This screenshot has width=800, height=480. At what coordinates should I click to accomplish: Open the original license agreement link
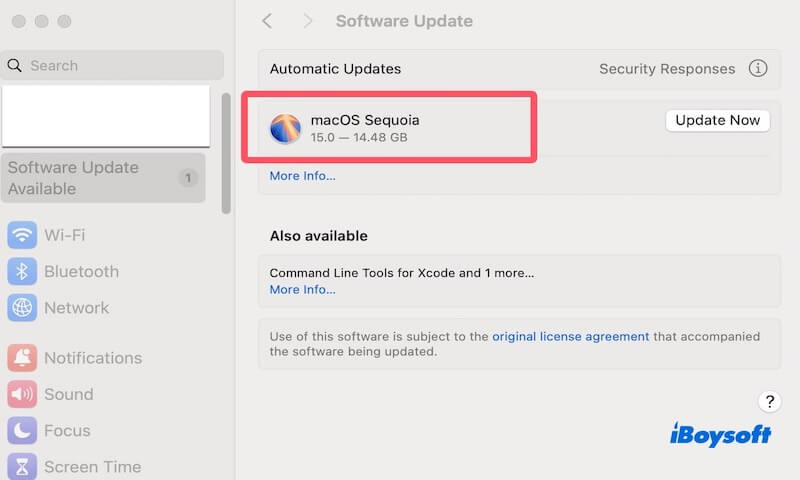570,337
